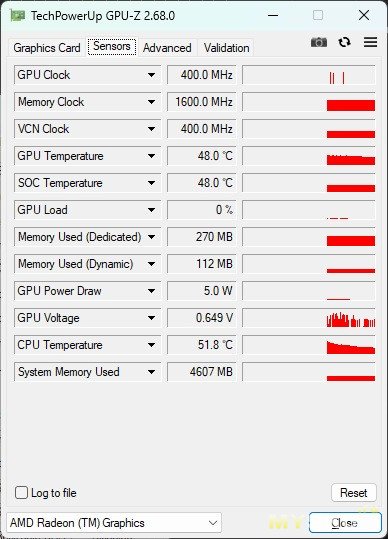
Task: Click the GPU-Z app icon in title bar
Action: coord(17,15)
